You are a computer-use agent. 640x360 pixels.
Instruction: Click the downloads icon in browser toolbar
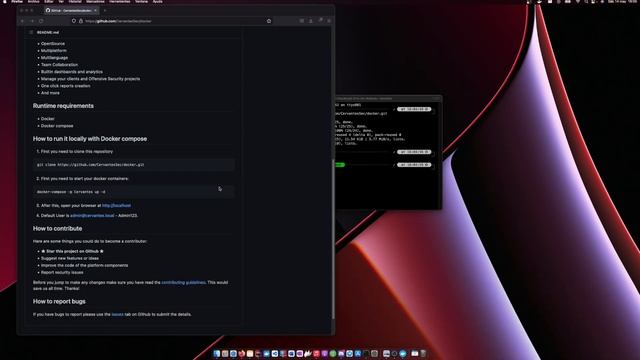click(x=311, y=21)
